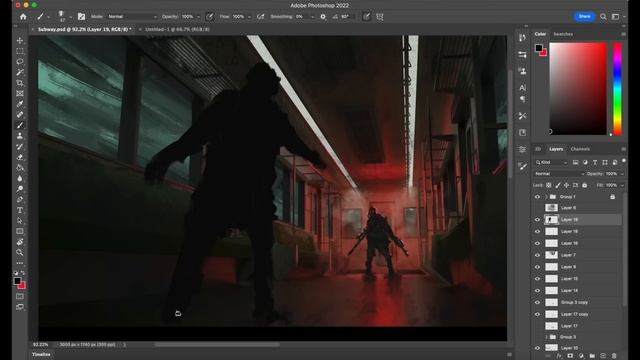Click the search magnifier in the top right

(x=603, y=17)
